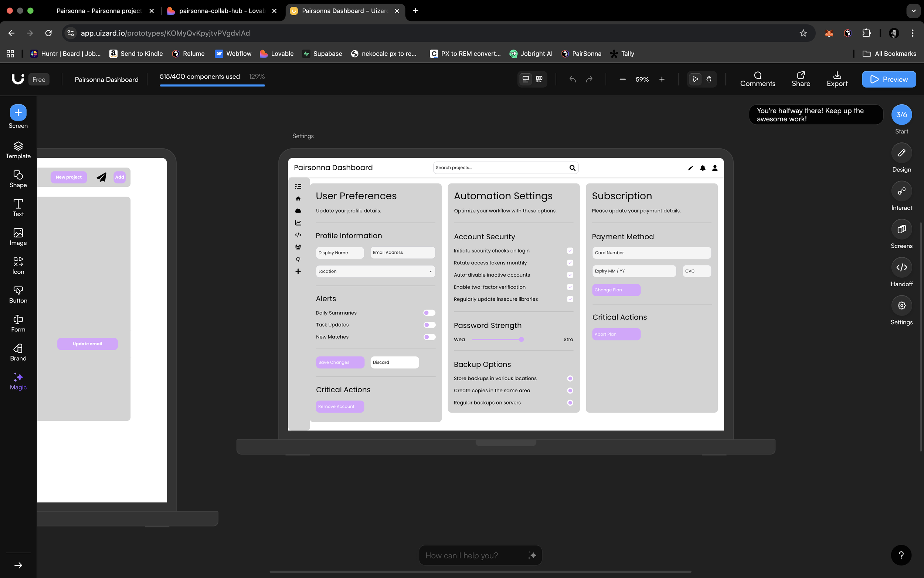Open the browser tab list chevron
Screen dimensions: 924x578
click(913, 11)
